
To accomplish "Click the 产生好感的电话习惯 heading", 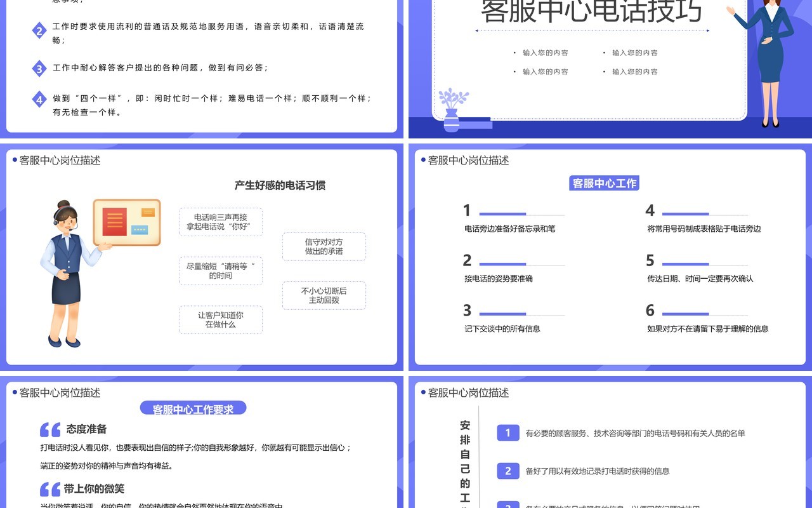I will click(x=280, y=185).
